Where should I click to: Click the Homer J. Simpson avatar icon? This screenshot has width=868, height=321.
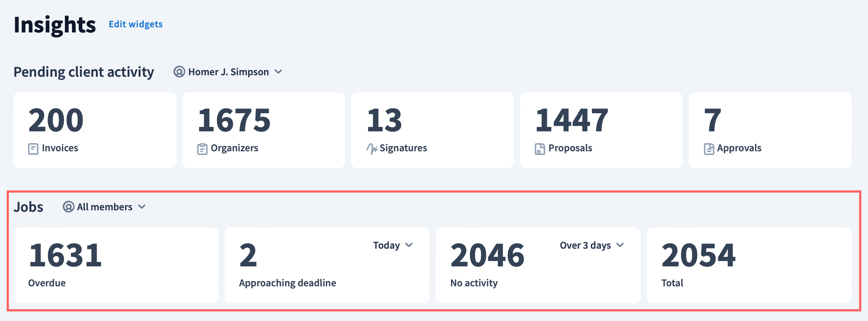[x=179, y=72]
